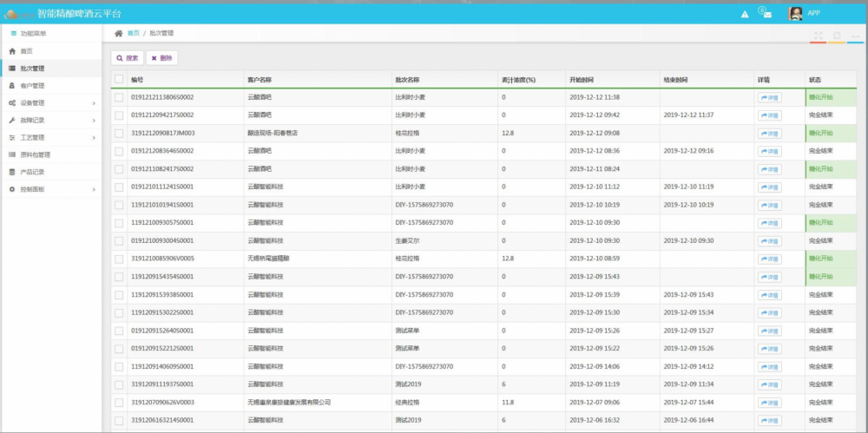Viewport: 868px width, 433px height.
Task: Toggle the select-all checkbox in table header
Action: 119,79
